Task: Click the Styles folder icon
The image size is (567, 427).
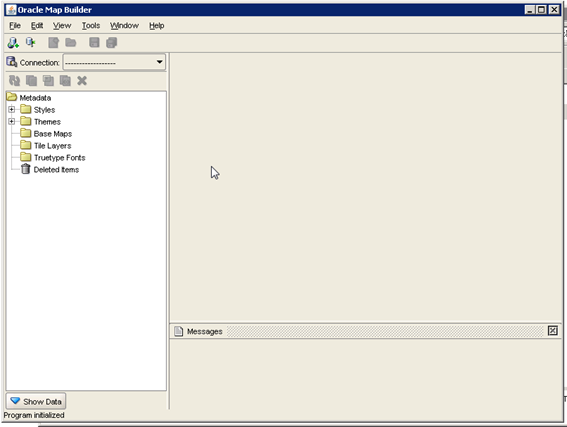Action: [x=26, y=109]
